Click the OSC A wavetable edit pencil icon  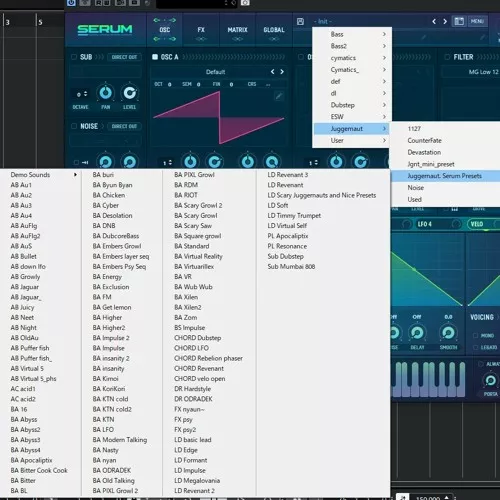(279, 96)
